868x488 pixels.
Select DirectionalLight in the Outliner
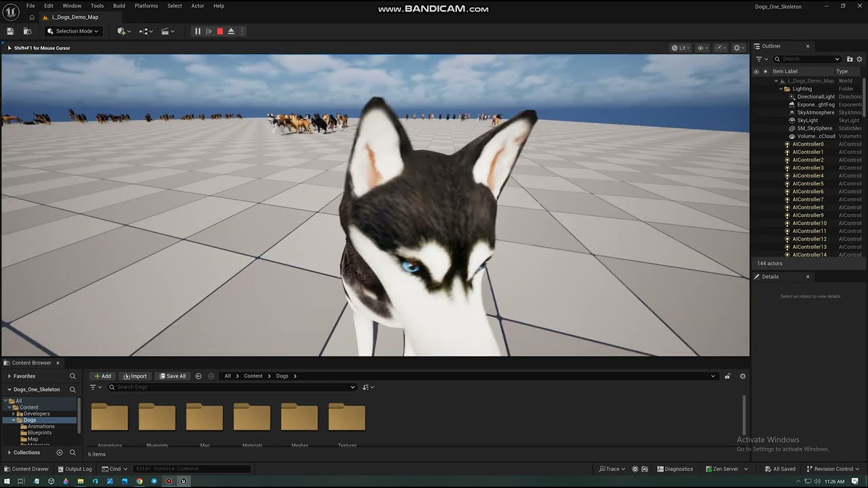click(816, 97)
